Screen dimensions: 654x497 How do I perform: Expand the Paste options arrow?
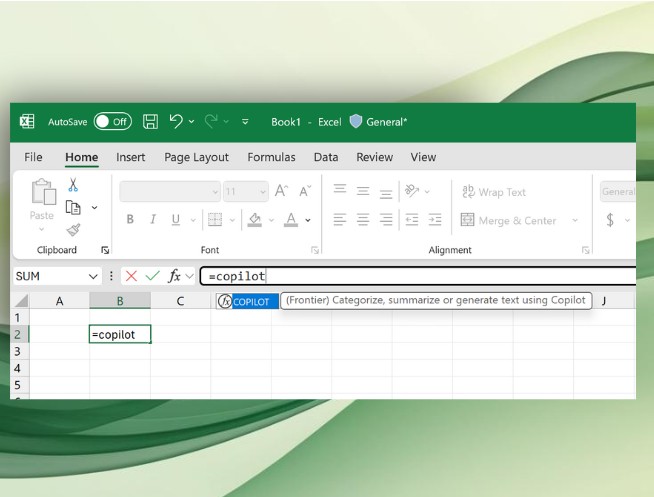pos(41,228)
